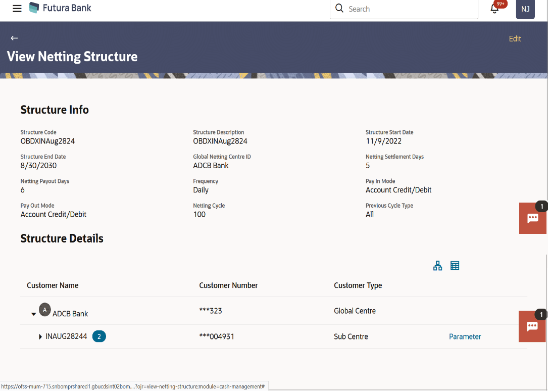Click the search magnifier icon
Screen dimensions: 548x392
point(339,8)
